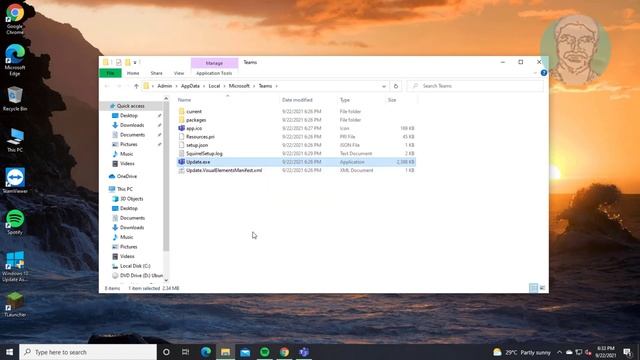This screenshot has width=640, height=360.
Task: Open Microsoft Edge desktop shortcut
Action: click(15, 60)
